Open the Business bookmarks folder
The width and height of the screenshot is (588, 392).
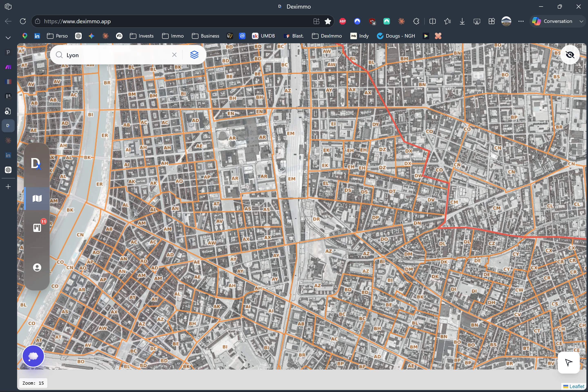[206, 36]
